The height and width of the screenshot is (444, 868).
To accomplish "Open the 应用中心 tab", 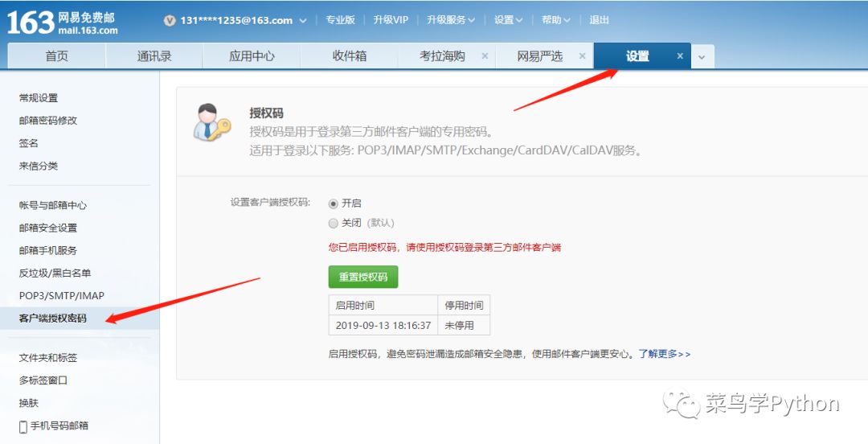I will click(x=252, y=56).
